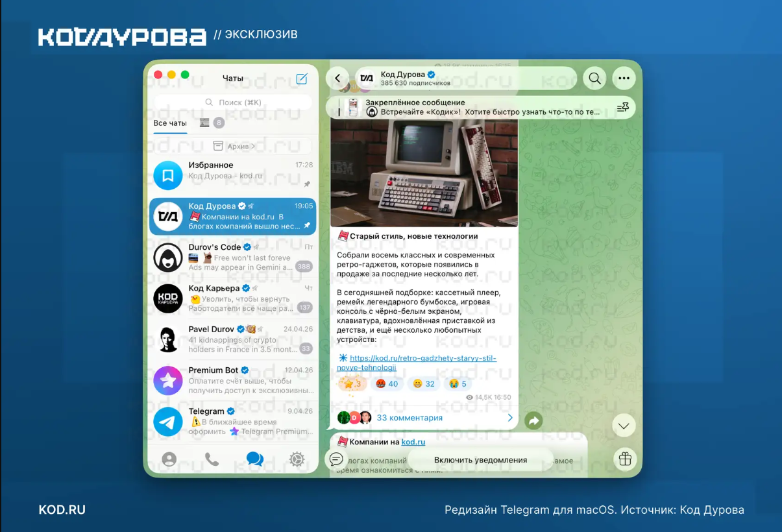Viewport: 782px width, 532px height.
Task: Share the post with forward arrow
Action: pos(533,420)
